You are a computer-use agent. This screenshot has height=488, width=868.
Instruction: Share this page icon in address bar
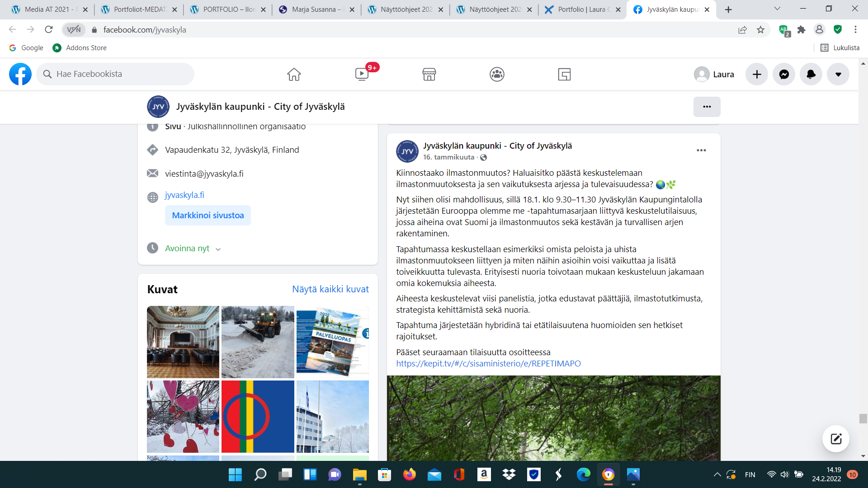(742, 29)
